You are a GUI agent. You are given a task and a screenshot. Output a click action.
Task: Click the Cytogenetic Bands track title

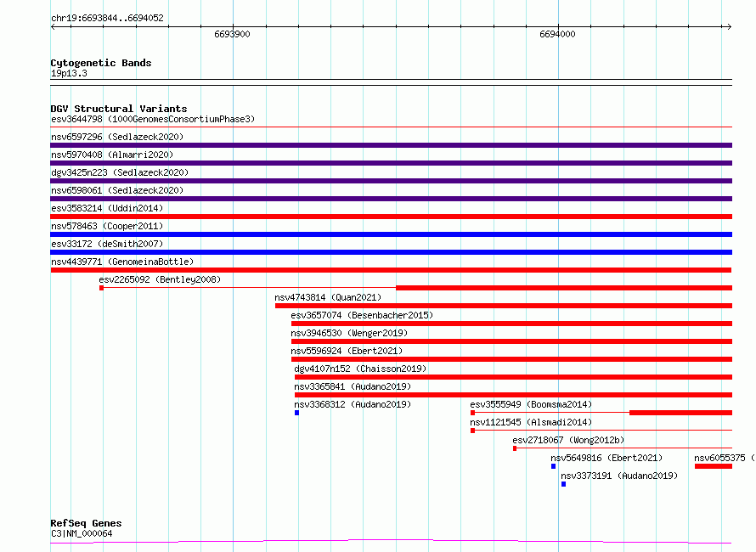[x=101, y=63]
